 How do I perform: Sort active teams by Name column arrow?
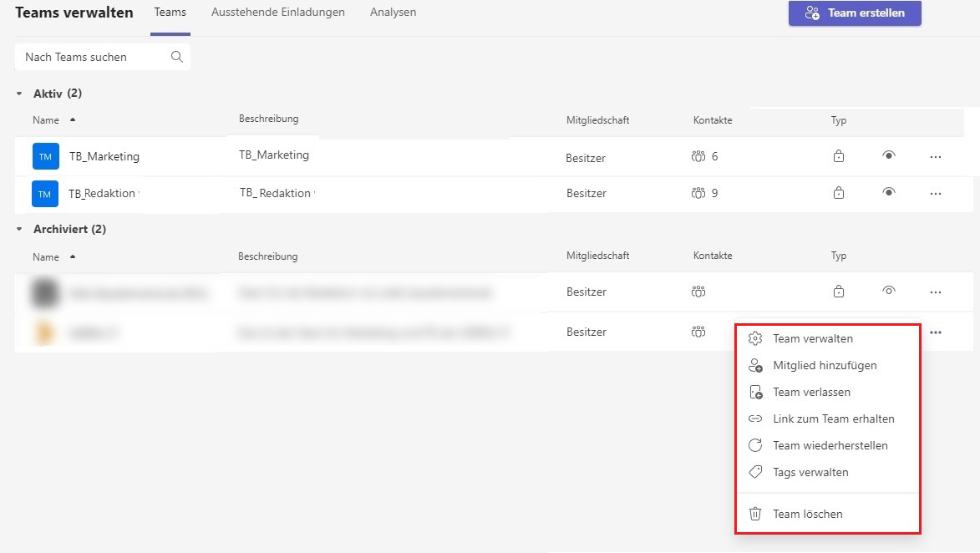[x=73, y=120]
